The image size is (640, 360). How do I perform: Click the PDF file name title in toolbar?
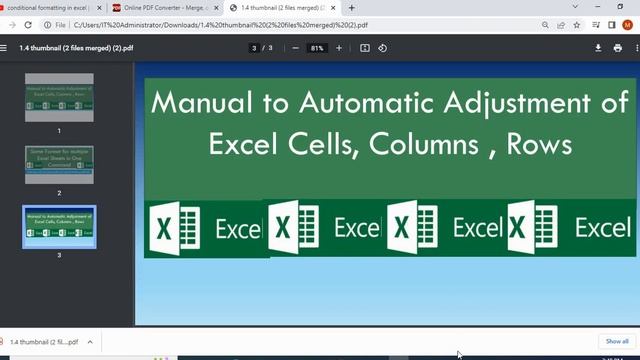[x=76, y=48]
